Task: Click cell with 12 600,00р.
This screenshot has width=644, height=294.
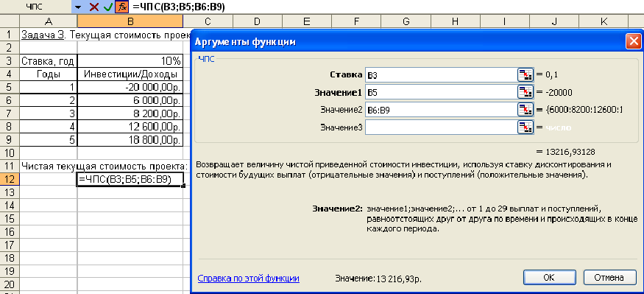Action: (x=130, y=127)
